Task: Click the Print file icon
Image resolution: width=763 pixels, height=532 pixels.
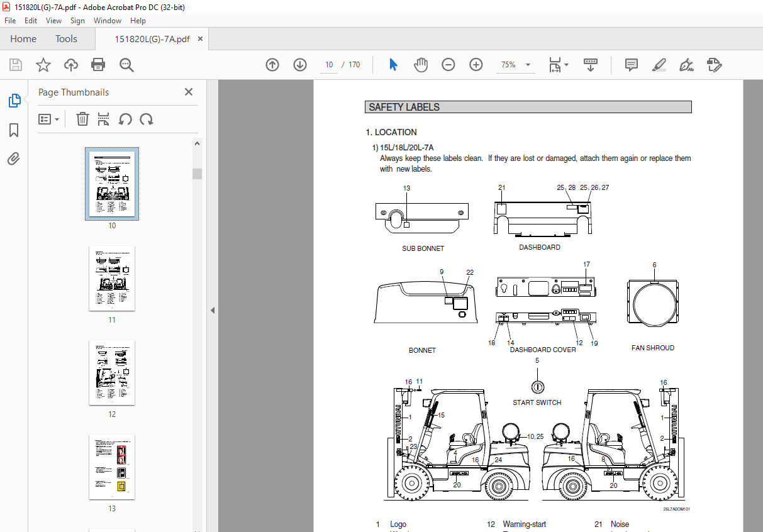Action: pyautogui.click(x=98, y=65)
